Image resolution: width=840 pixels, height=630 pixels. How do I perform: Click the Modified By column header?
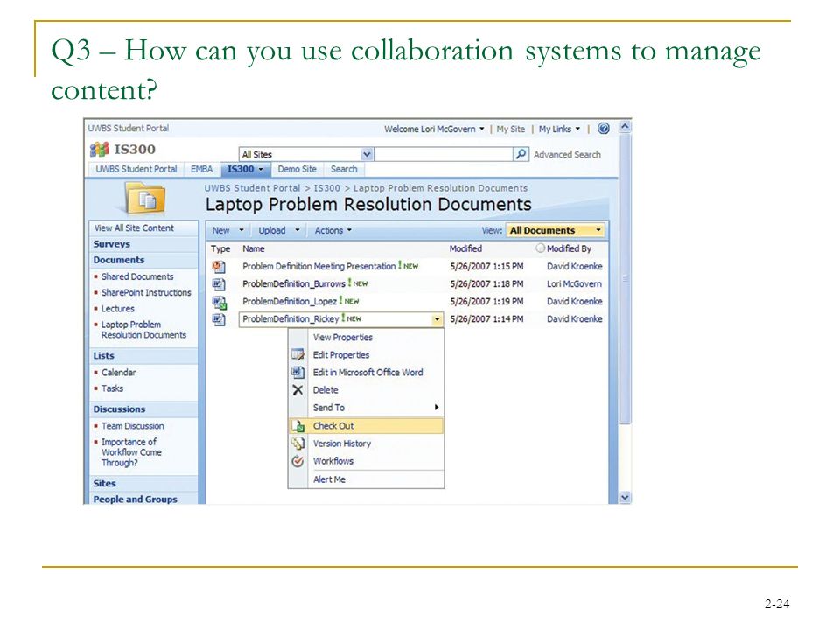tap(569, 248)
